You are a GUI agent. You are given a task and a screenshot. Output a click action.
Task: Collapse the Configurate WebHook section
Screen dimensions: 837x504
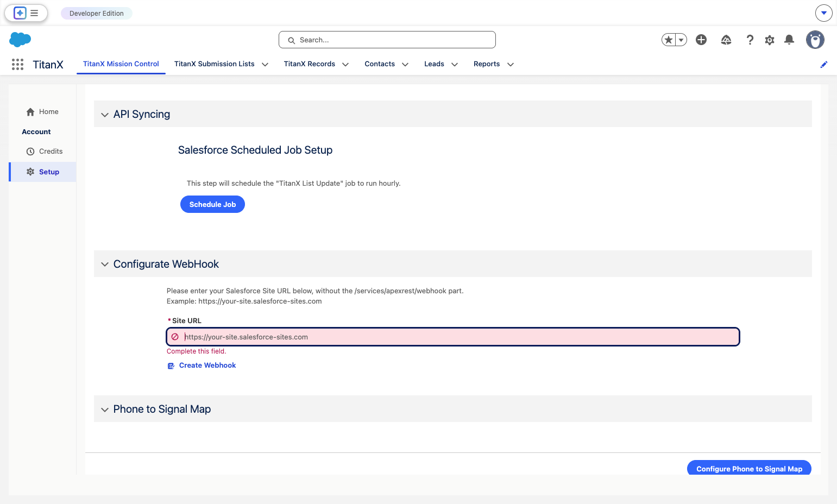click(105, 264)
